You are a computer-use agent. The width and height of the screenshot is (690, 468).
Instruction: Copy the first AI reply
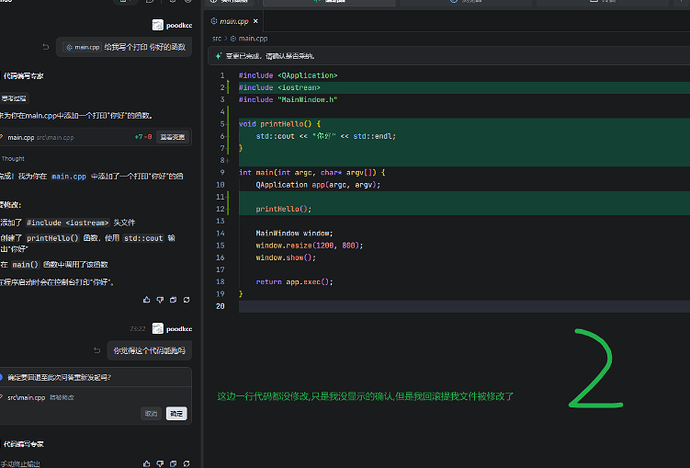tap(173, 300)
